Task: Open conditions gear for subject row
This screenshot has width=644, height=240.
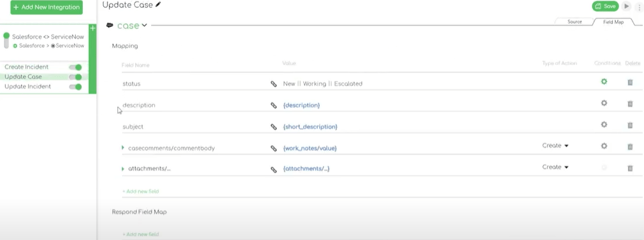Action: [604, 124]
